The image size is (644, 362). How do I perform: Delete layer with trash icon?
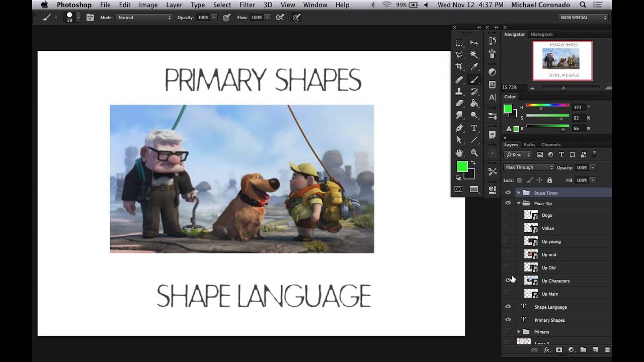click(x=607, y=350)
